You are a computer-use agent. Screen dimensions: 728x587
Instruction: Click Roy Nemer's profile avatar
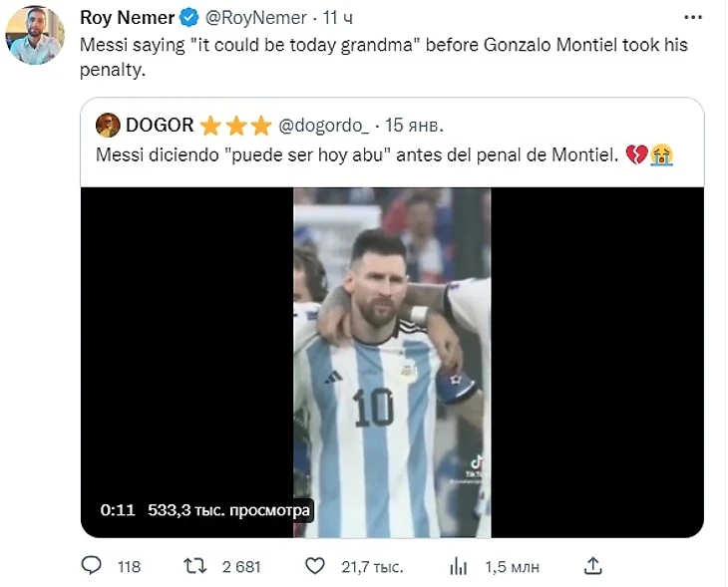click(x=33, y=35)
